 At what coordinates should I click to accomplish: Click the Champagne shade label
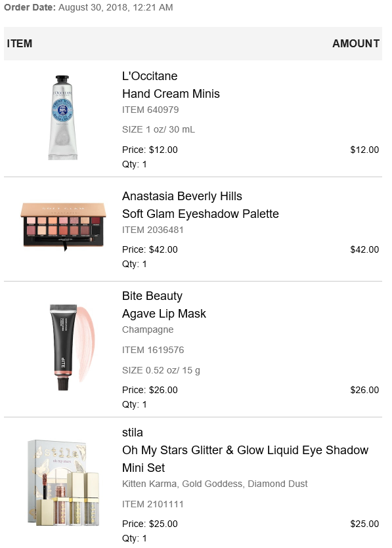click(148, 330)
